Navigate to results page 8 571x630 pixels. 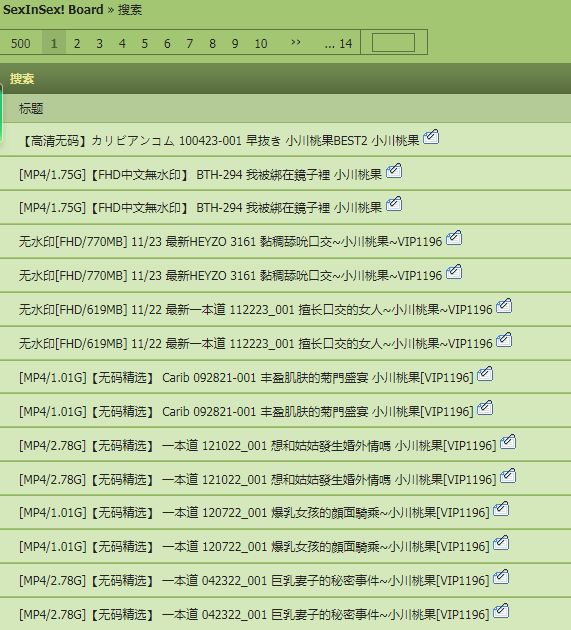point(212,43)
